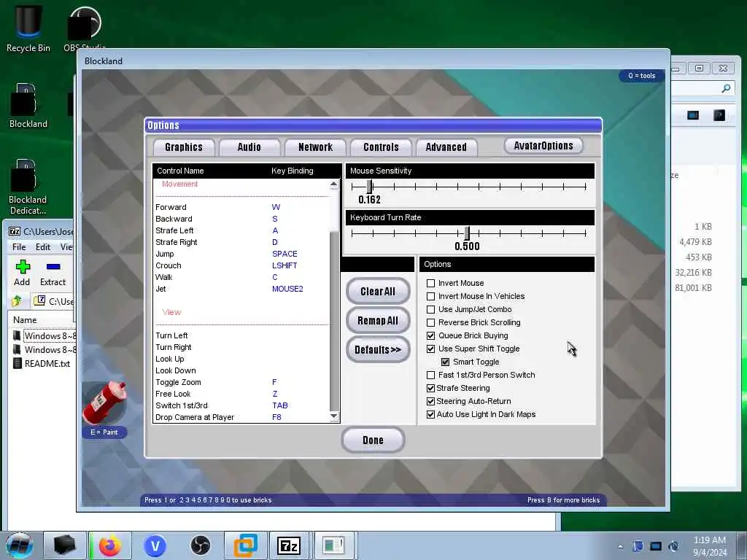Click the 7-Zip Extract button
Viewport: 747px width, 560px height.
[x=53, y=273]
